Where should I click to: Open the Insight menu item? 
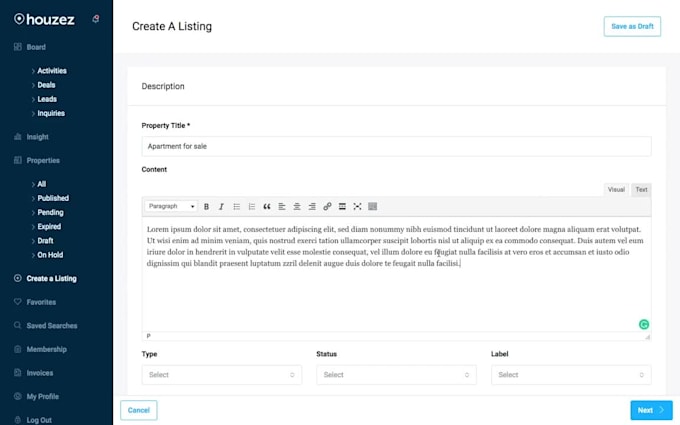(38, 137)
